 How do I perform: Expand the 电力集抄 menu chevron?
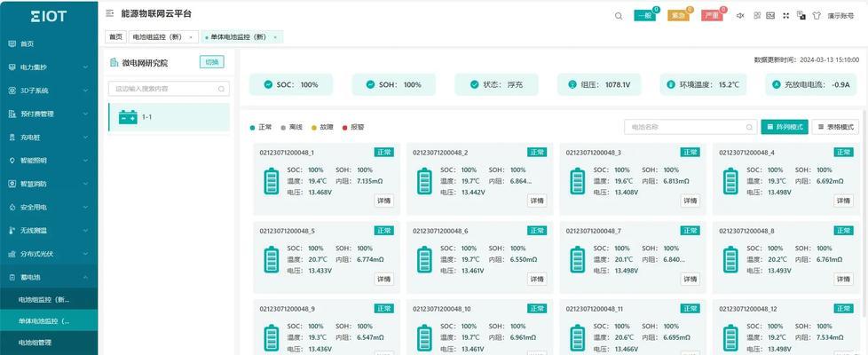[85, 67]
